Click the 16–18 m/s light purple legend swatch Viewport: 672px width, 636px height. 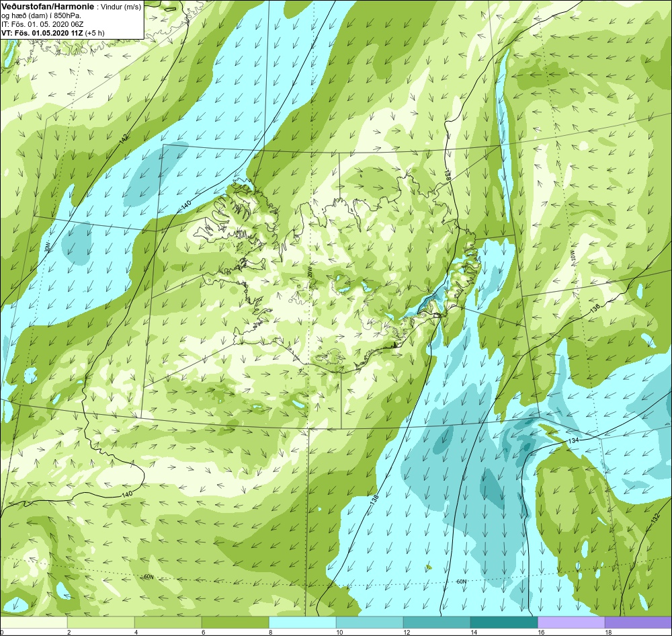571,623
